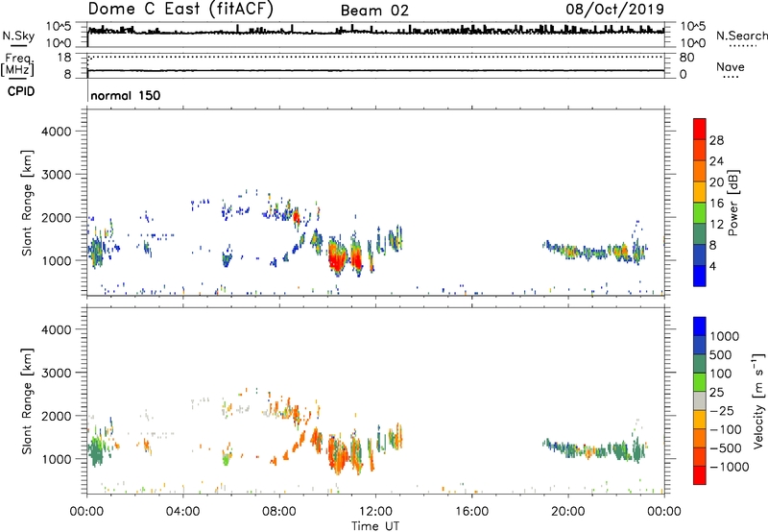
Task: Click the '3000' tick of the velocity panel
Action: (x=56, y=373)
